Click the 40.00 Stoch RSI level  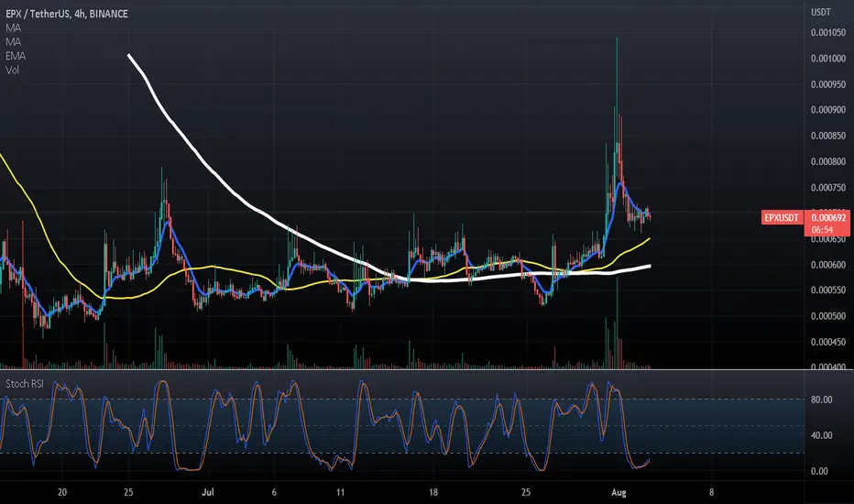(x=821, y=435)
